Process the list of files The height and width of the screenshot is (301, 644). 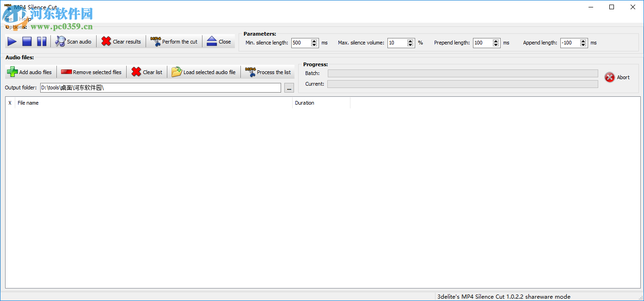coord(268,72)
